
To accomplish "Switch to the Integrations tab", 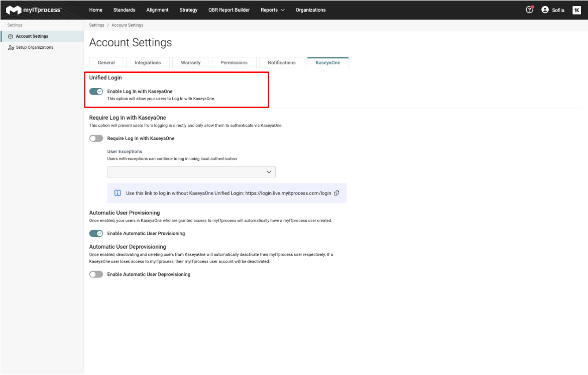I will point(148,63).
